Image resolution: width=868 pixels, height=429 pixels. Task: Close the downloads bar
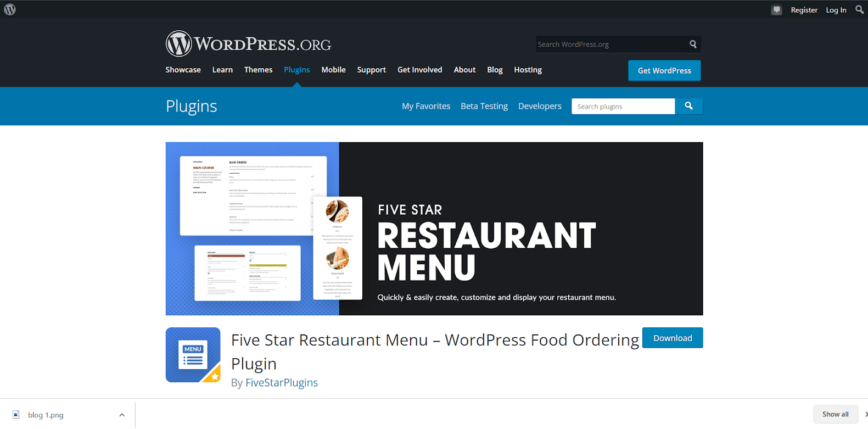pyautogui.click(x=866, y=414)
